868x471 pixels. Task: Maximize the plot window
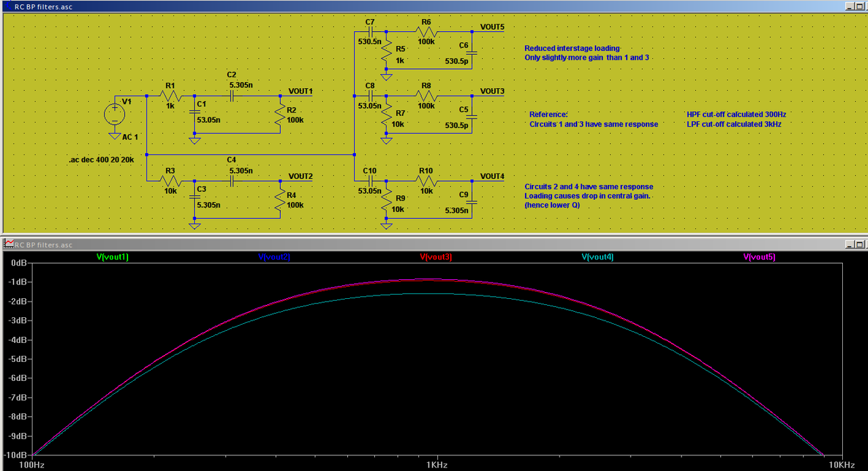tap(861, 244)
